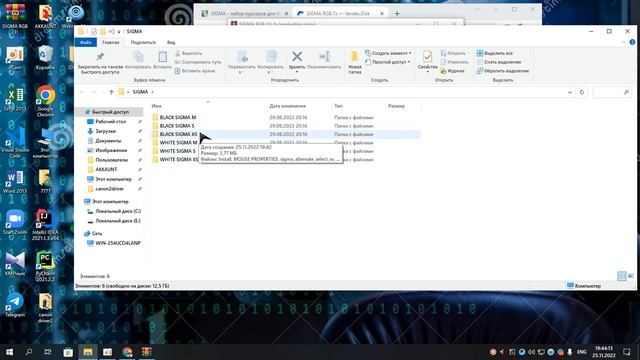Image resolution: width=640 pixels, height=360 pixels.
Task: Click History (Журнал) in ribbon
Action: pos(452,71)
